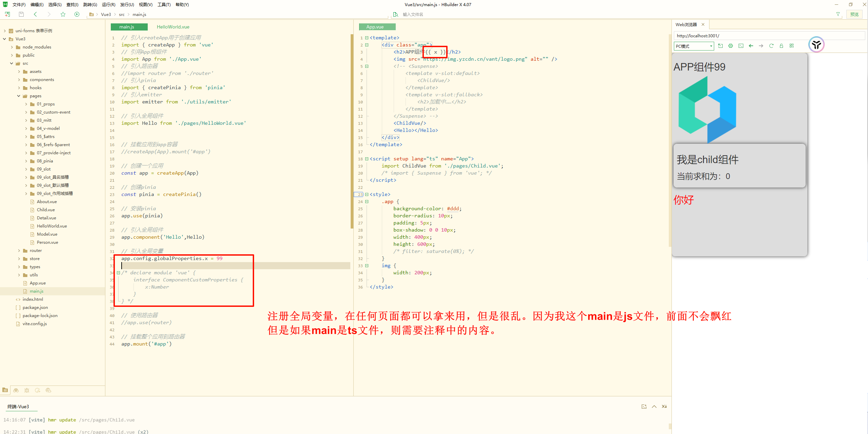Open browser devtools console icon
Viewport: 868px width, 434px height.
pyautogui.click(x=741, y=46)
